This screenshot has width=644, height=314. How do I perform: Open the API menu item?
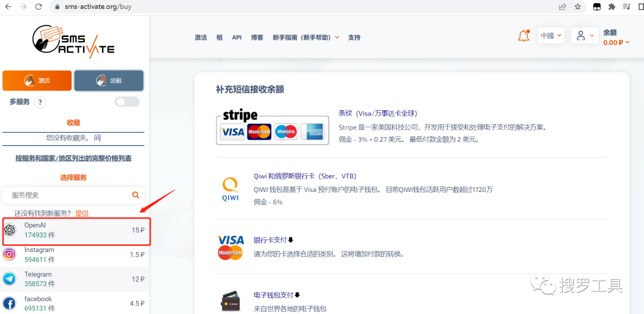pos(237,38)
